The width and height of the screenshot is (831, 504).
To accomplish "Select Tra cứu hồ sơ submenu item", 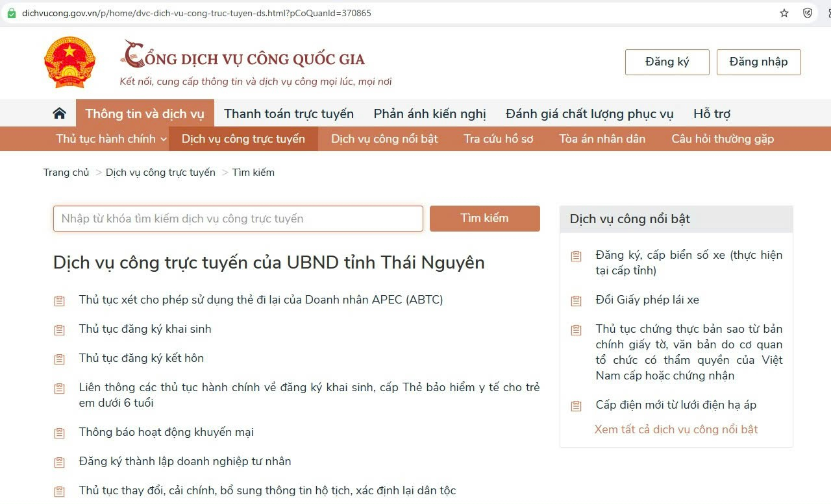I will point(498,139).
